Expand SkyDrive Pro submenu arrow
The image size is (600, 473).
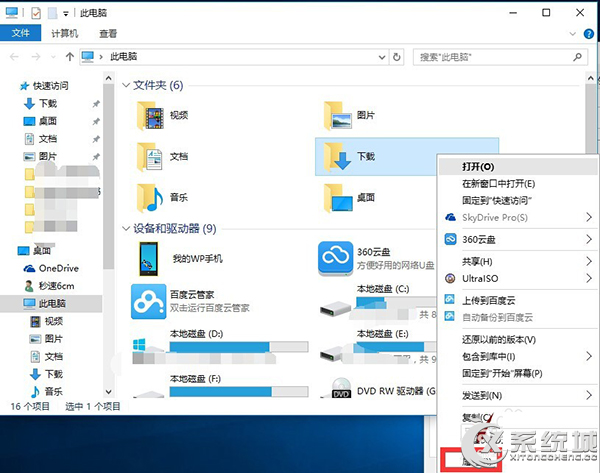pyautogui.click(x=589, y=217)
